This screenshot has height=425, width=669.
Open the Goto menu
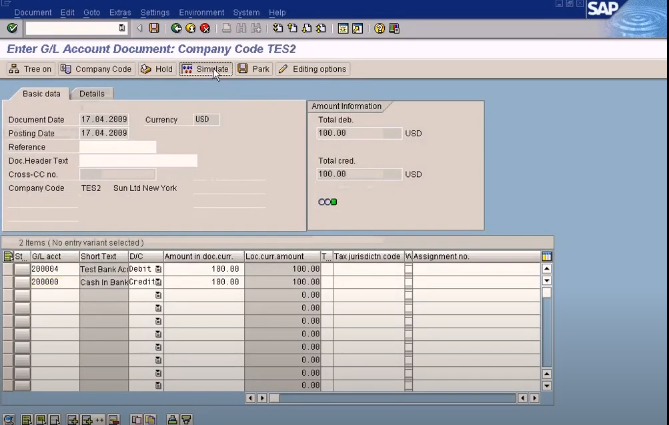(x=92, y=12)
